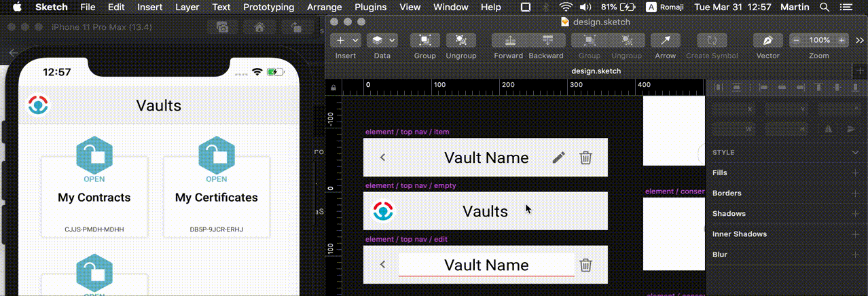Add a new Border with plus

(x=855, y=193)
